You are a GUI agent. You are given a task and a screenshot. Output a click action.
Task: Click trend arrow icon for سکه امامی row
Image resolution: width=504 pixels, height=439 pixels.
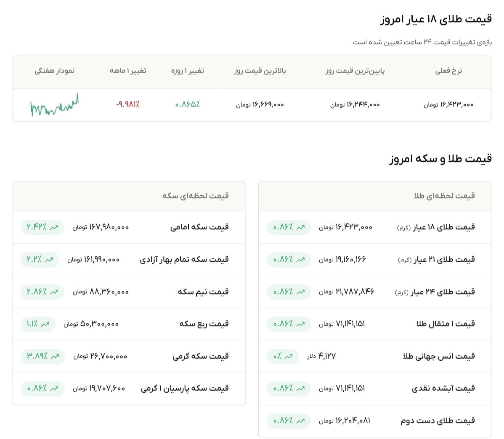(54, 227)
